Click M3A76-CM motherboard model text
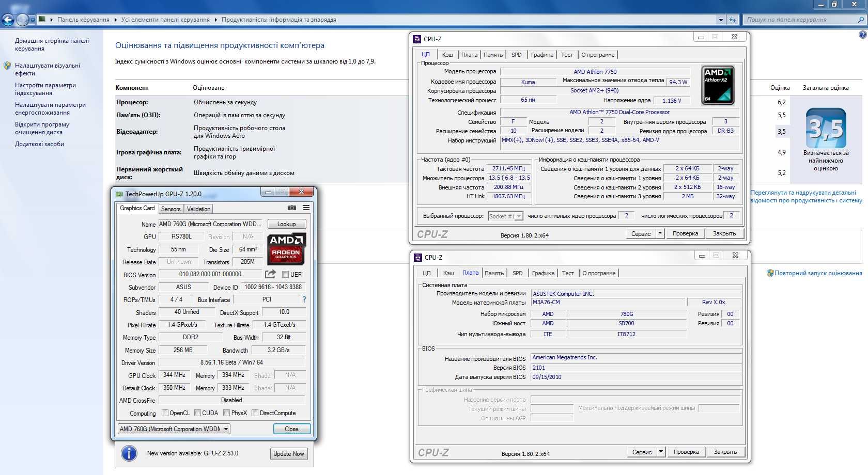868x475 pixels. tap(546, 302)
